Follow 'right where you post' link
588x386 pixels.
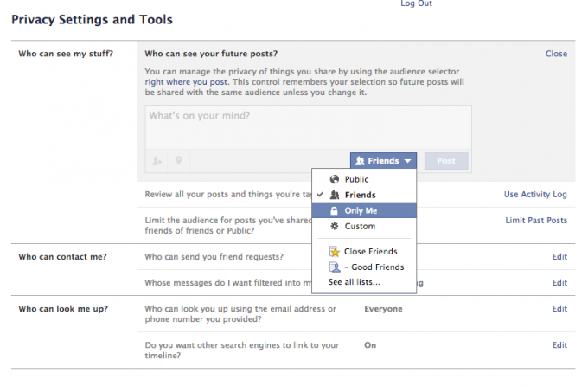coord(186,82)
